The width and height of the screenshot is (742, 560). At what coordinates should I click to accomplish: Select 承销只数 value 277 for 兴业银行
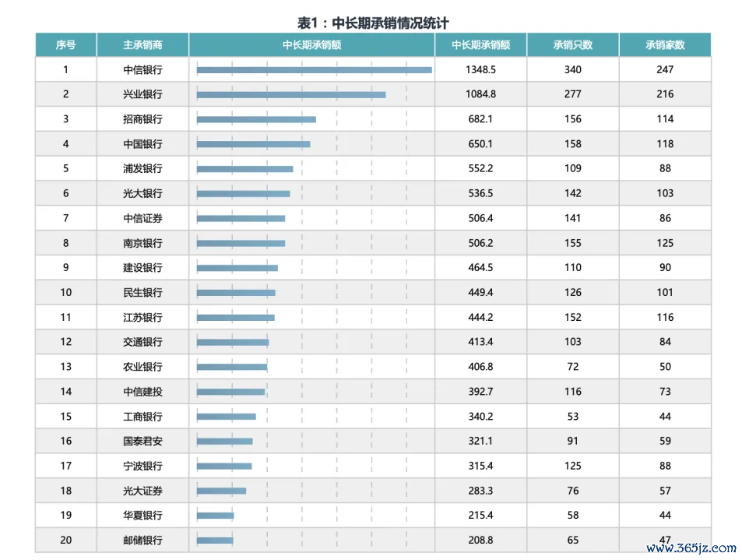572,94
